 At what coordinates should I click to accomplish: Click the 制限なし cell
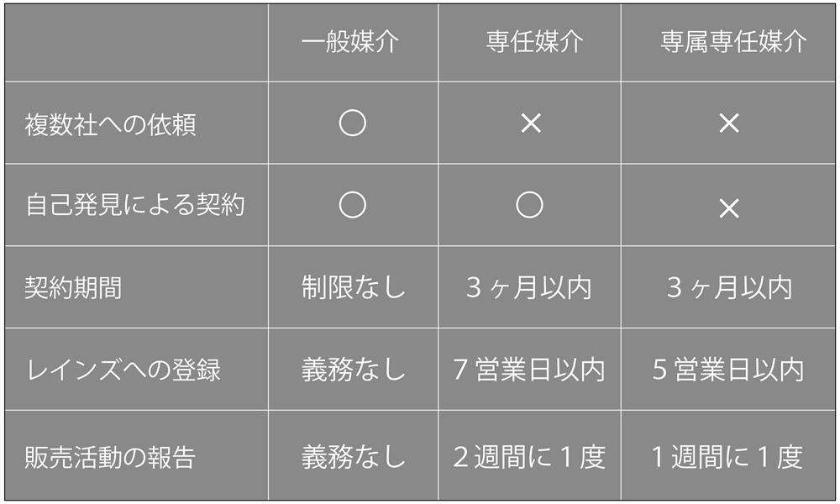pos(353,288)
